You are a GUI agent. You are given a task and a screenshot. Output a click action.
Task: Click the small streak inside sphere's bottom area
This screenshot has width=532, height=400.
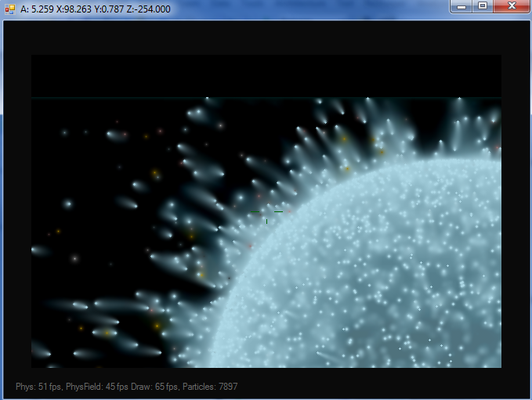coord(325,356)
